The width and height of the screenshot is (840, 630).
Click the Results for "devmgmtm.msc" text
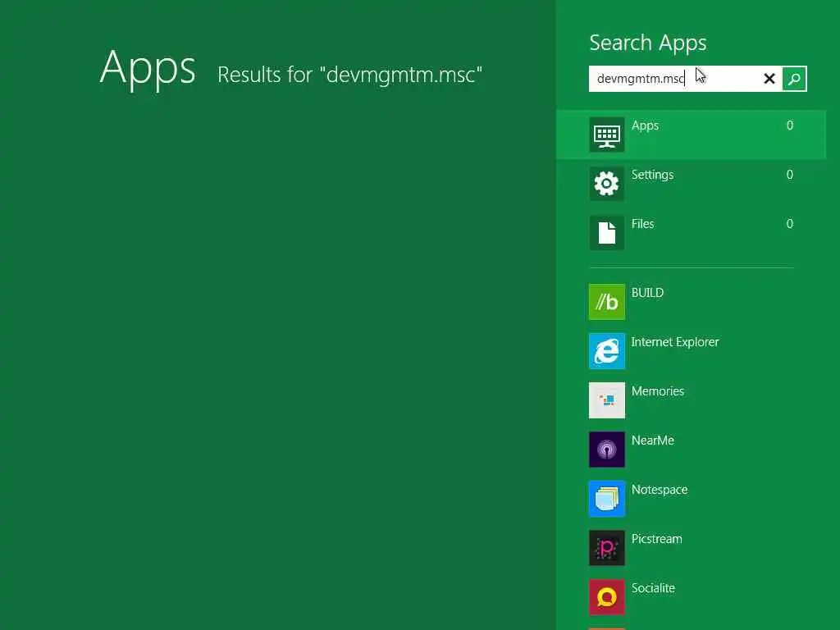point(349,75)
